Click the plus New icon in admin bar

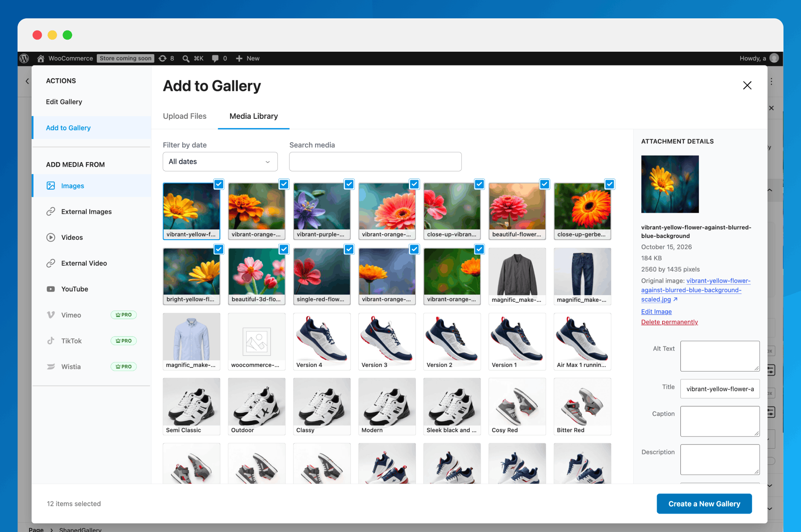(x=239, y=58)
